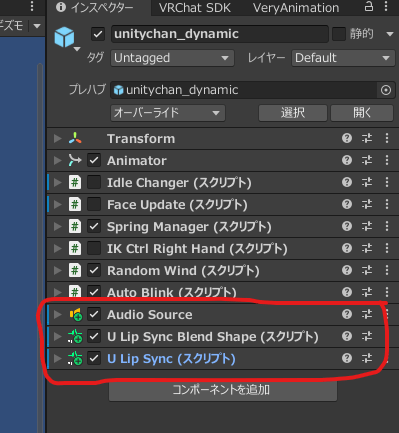Image resolution: width=399 pixels, height=433 pixels.
Task: Disable the Animator component checkbox
Action: 94,160
